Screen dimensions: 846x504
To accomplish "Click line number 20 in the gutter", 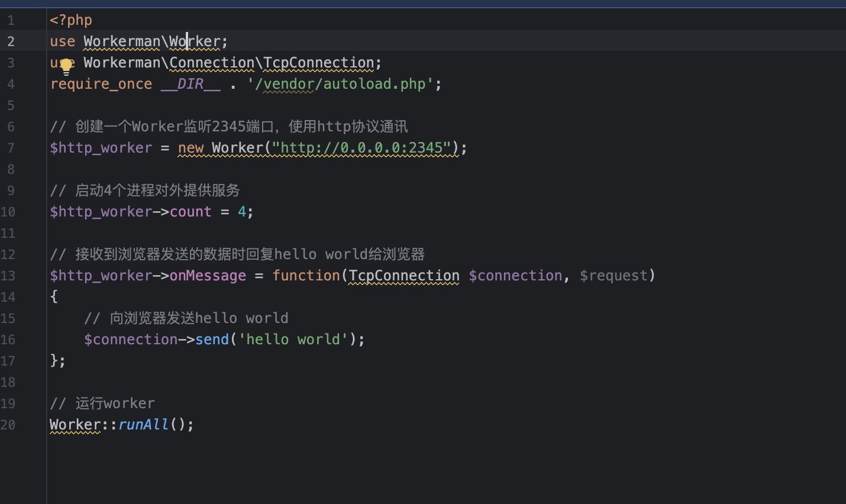I will 8,425.
